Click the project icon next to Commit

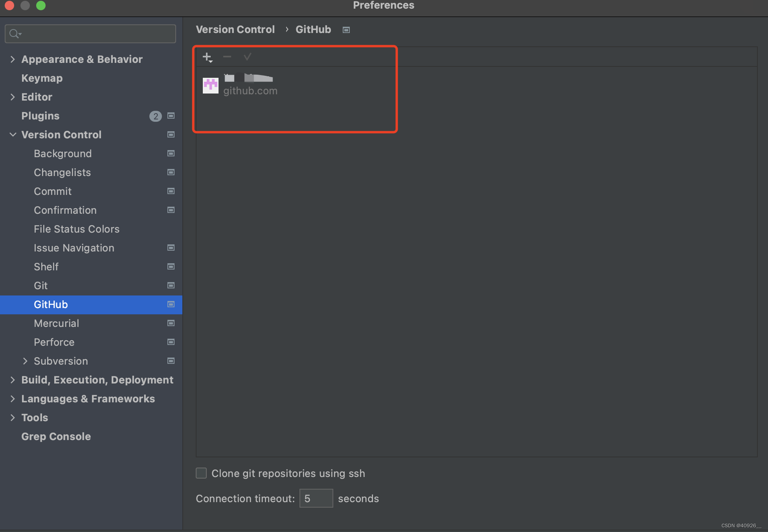(x=171, y=191)
